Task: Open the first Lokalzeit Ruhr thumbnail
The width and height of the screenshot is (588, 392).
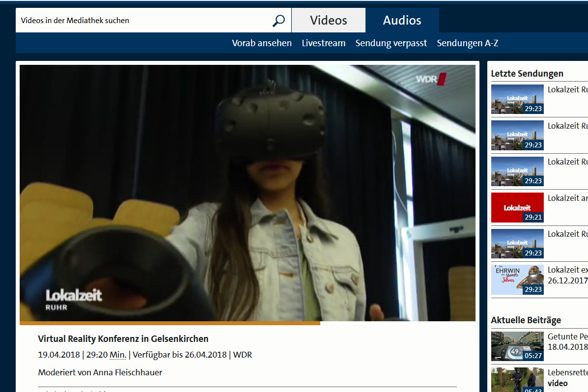Action: (517, 99)
